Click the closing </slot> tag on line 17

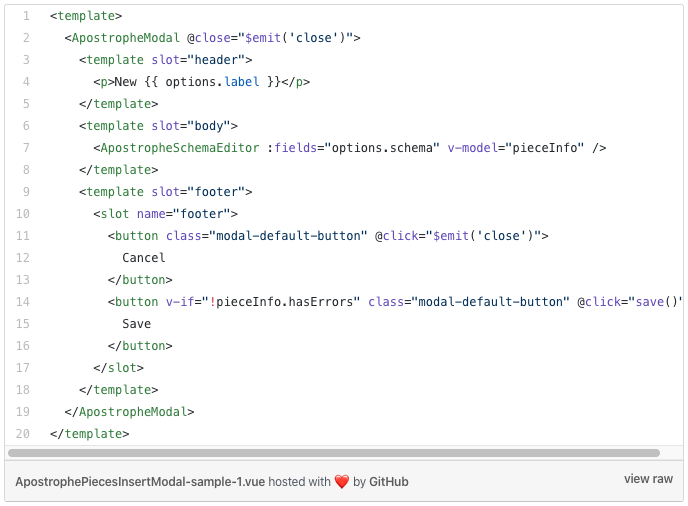pyautogui.click(x=118, y=368)
